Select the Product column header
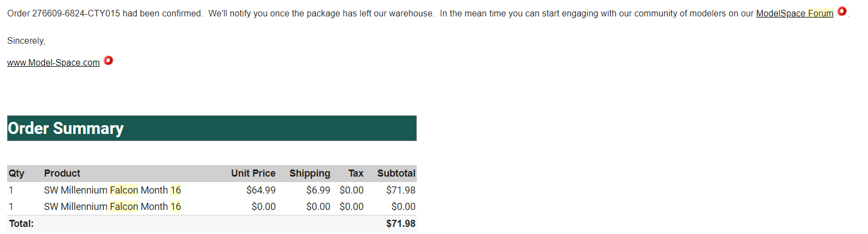The image size is (868, 234). pyautogui.click(x=62, y=173)
